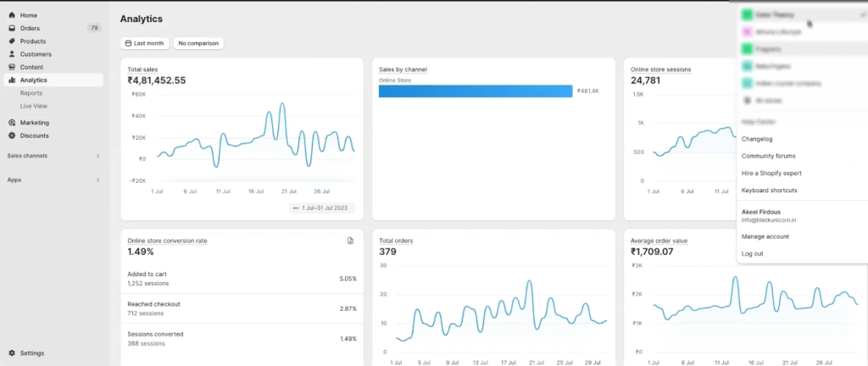Select the Customers person icon
The image size is (868, 366).
click(12, 54)
